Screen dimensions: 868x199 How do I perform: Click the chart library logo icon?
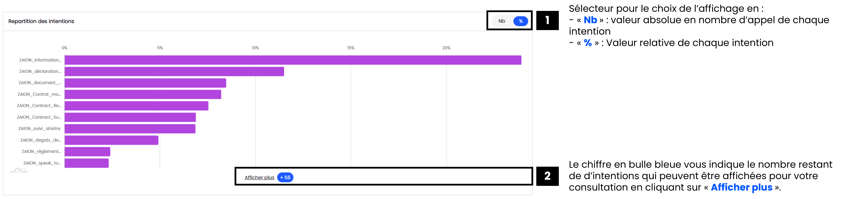(20, 170)
